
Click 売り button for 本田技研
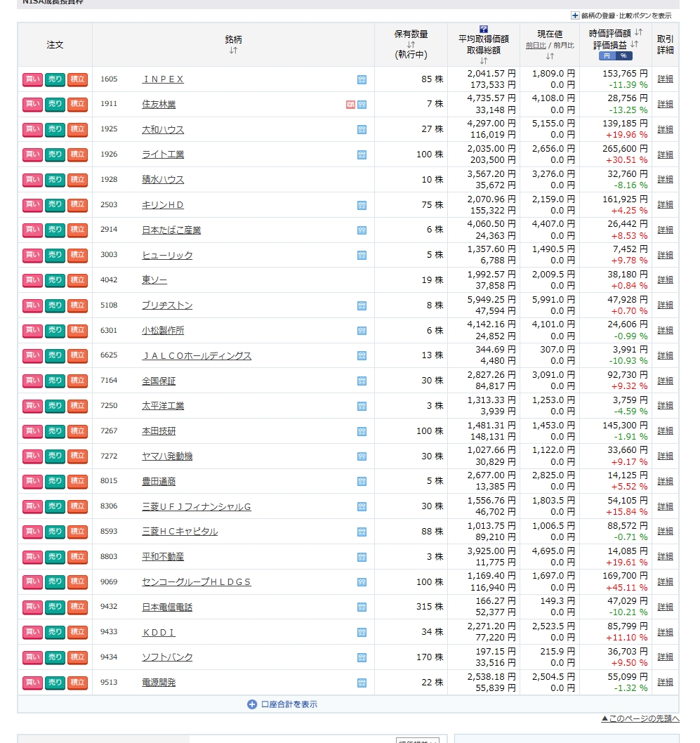[55, 431]
